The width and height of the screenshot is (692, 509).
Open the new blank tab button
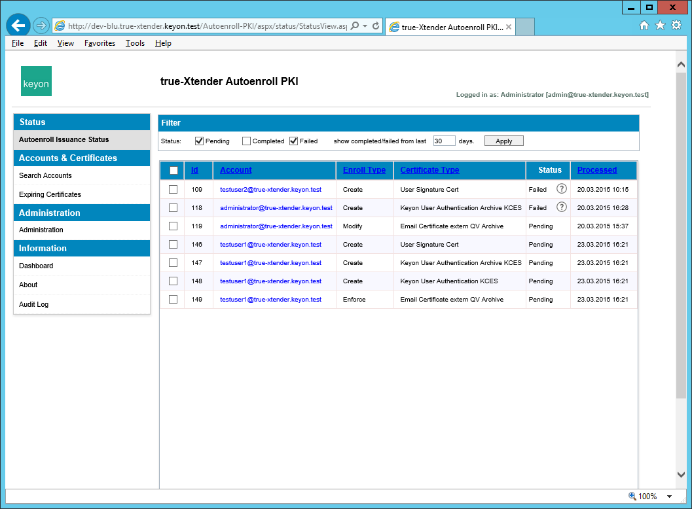[x=525, y=26]
